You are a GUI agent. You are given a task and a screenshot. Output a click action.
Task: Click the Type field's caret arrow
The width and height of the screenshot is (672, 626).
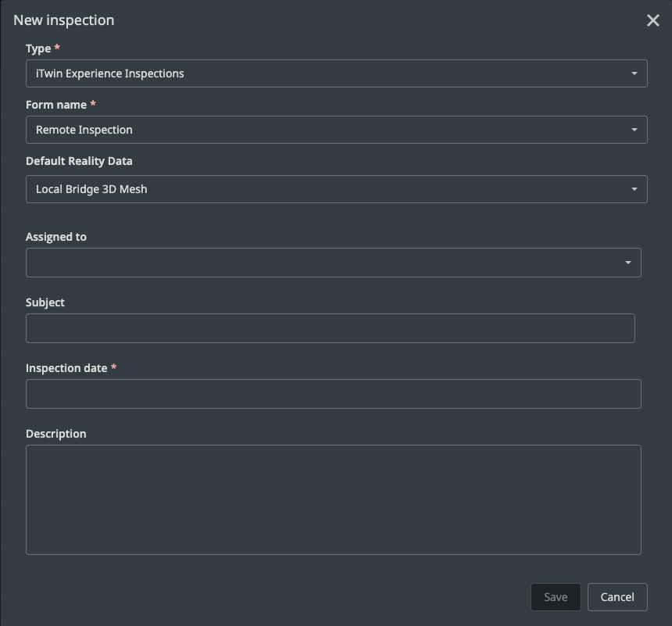click(x=634, y=73)
